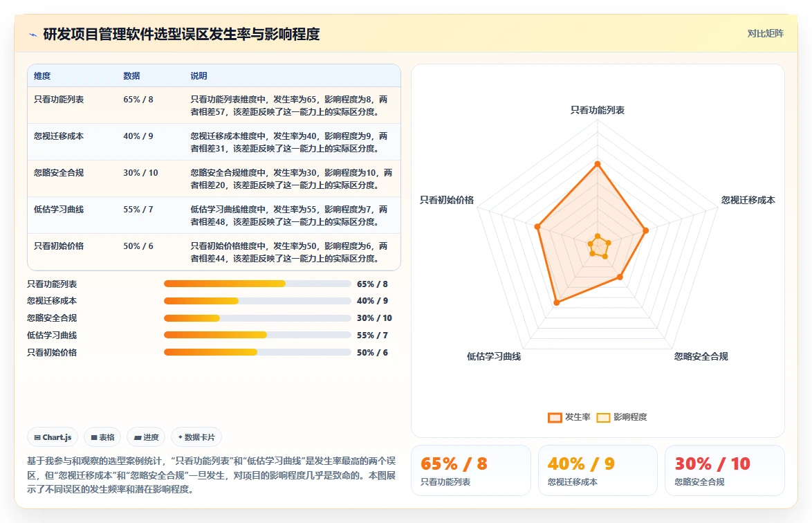Click the 忽视迁移成本 progress bar
This screenshot has width=812, height=523.
tap(257, 301)
